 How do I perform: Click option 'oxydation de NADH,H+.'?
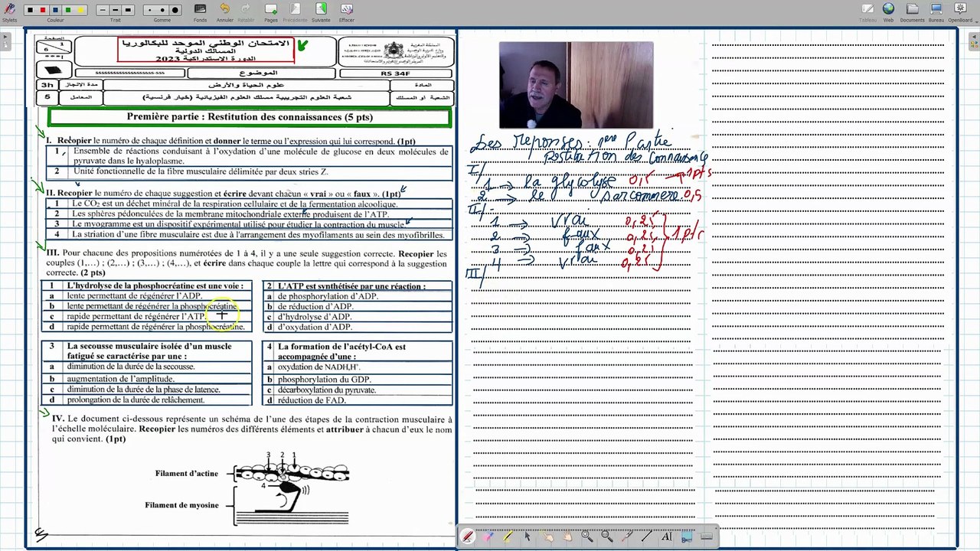[x=318, y=367]
